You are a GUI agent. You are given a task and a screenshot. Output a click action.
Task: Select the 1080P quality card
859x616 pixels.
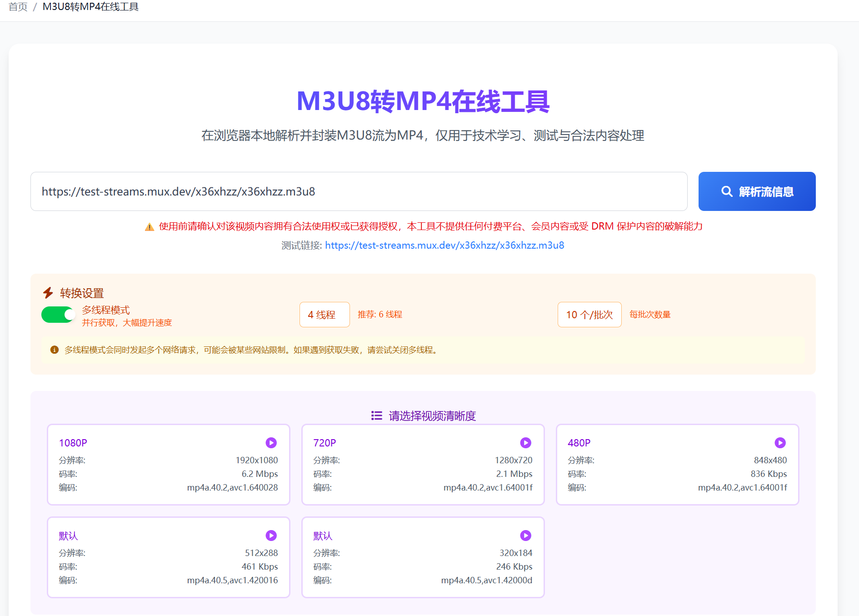click(x=168, y=465)
